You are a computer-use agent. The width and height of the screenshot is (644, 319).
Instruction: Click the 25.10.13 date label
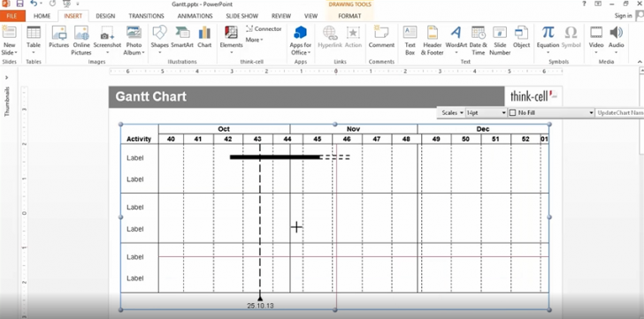(x=260, y=306)
